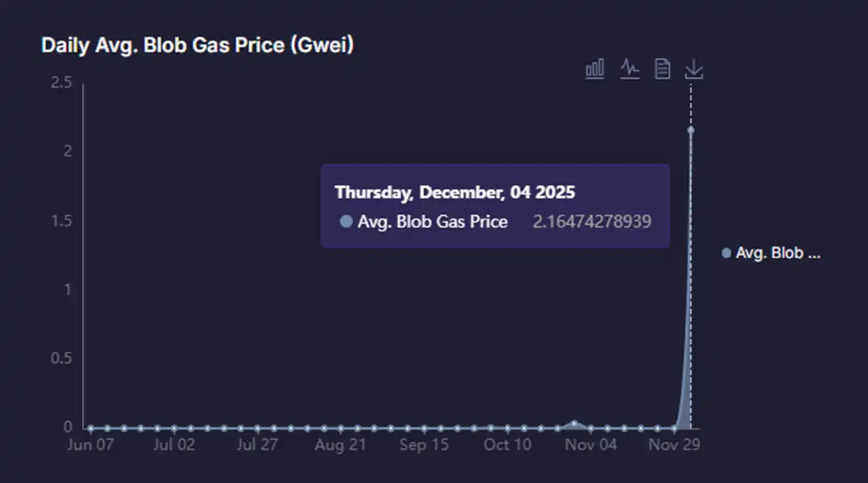
Task: Click the Daily Avg. Blob Gas Price title
Action: tap(197, 46)
